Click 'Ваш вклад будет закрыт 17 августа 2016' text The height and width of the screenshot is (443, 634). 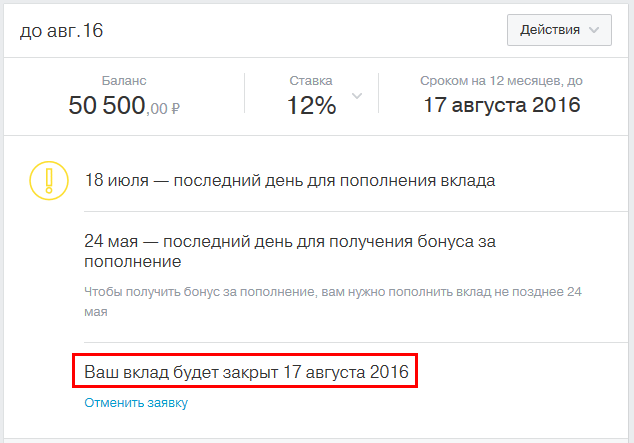coord(246,372)
